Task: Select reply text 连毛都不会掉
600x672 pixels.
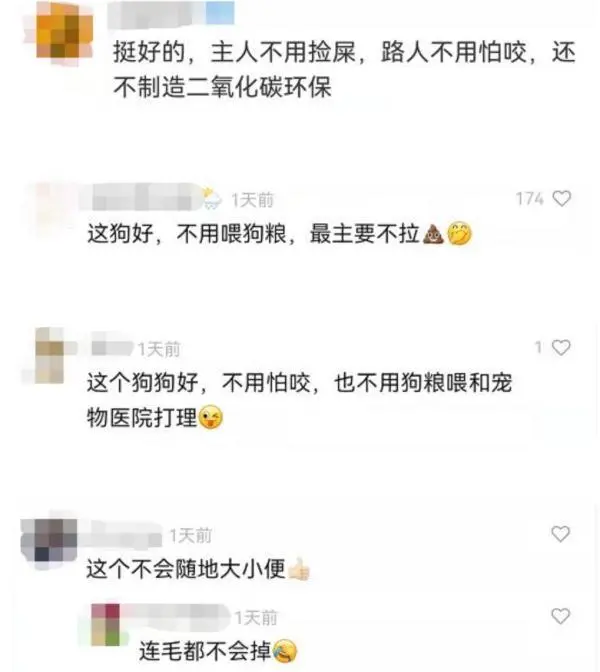Action: click(x=205, y=651)
